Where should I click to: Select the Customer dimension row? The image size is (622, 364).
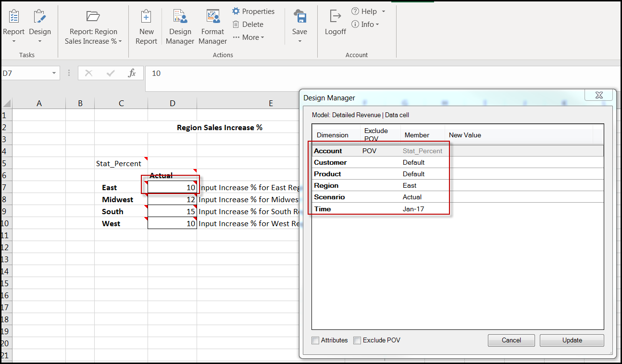458,162
